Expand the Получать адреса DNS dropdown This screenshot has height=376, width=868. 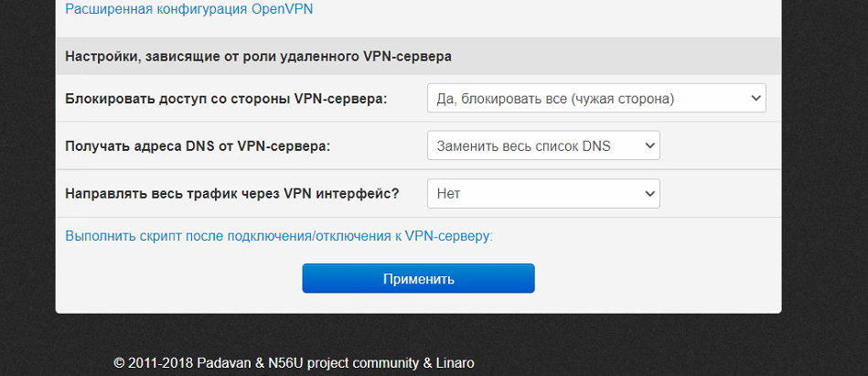[x=543, y=145]
